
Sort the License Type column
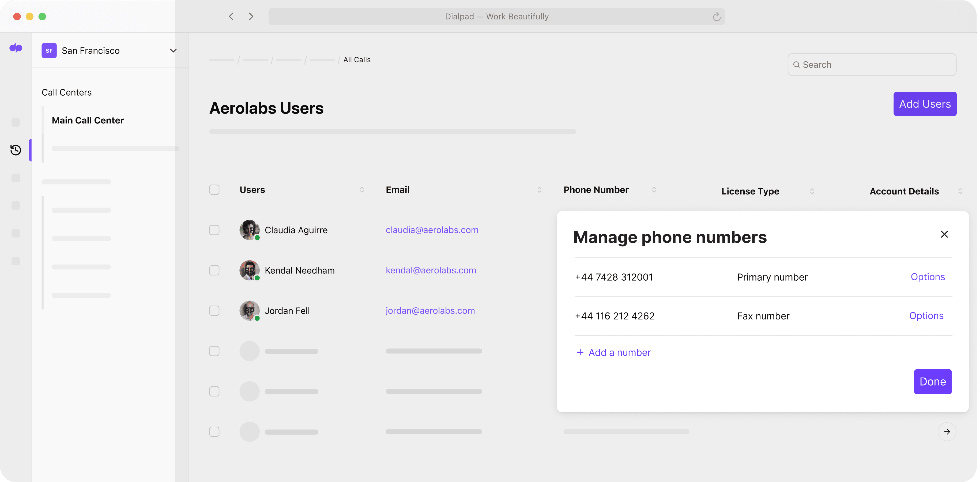point(812,191)
